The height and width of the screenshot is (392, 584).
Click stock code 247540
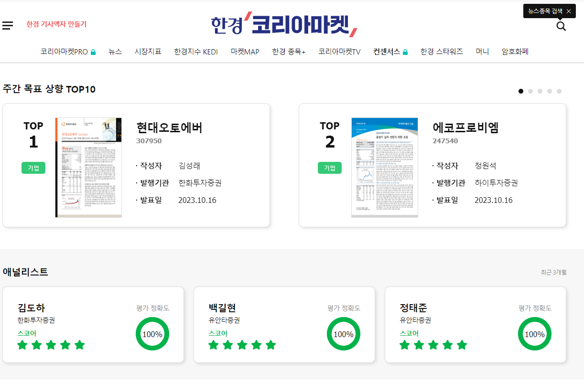(445, 141)
